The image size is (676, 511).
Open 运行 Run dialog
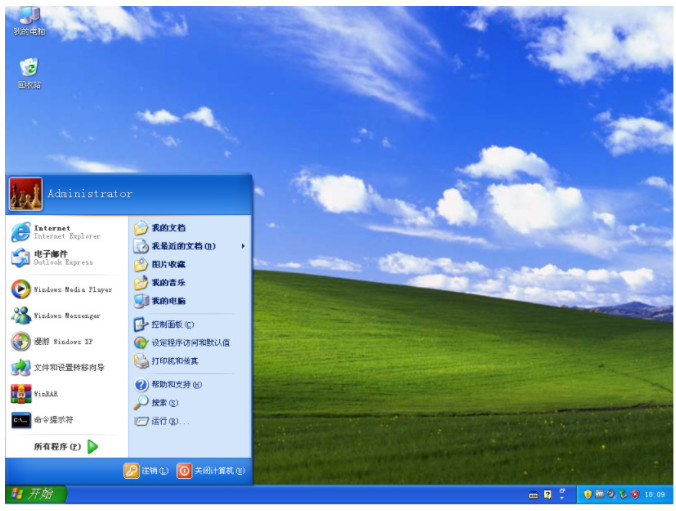[168, 421]
